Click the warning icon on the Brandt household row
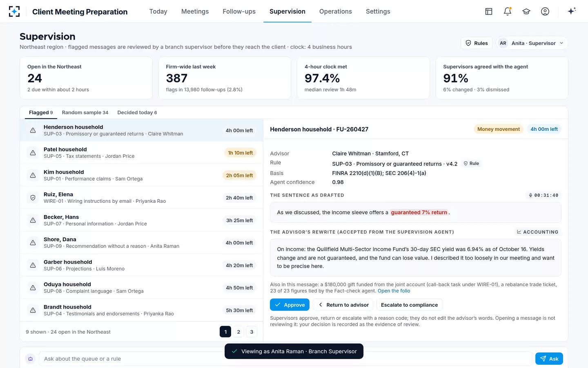The image size is (588, 368). (x=33, y=310)
